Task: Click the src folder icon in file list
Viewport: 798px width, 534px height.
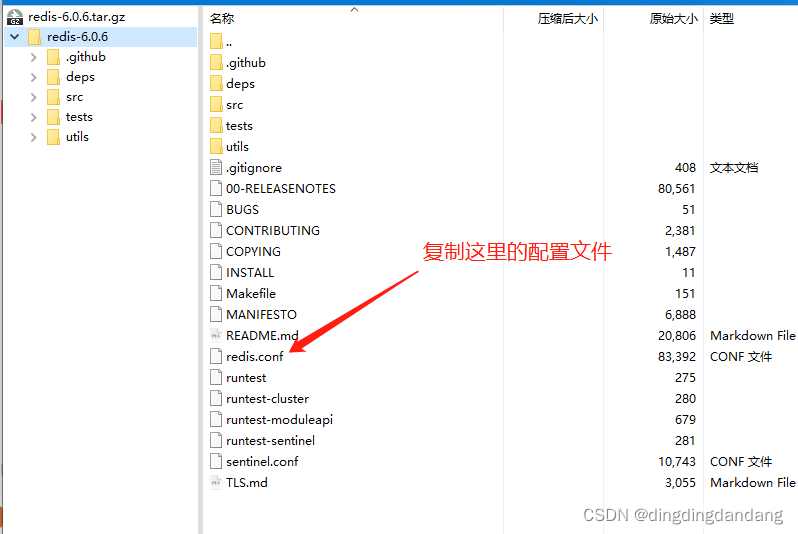Action: [x=216, y=104]
